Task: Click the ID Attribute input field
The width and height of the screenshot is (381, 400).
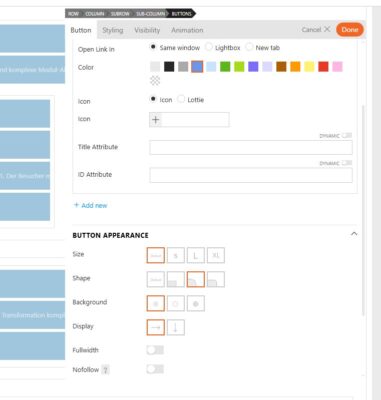Action: tap(251, 175)
